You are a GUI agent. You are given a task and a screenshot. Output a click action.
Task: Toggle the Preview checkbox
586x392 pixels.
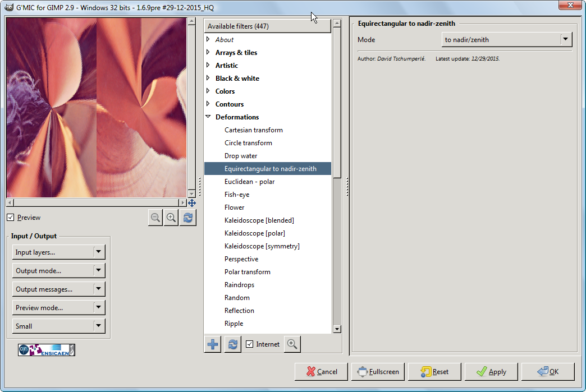pos(11,217)
